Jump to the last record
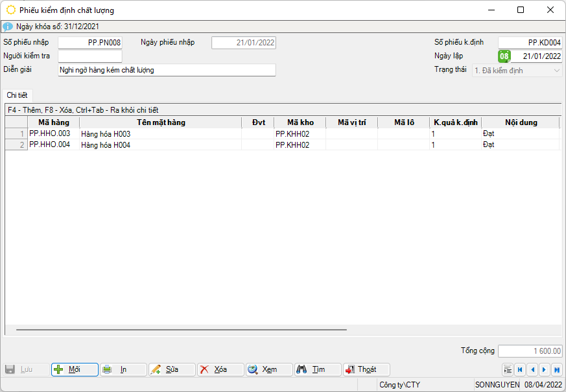566x392 pixels. click(556, 369)
